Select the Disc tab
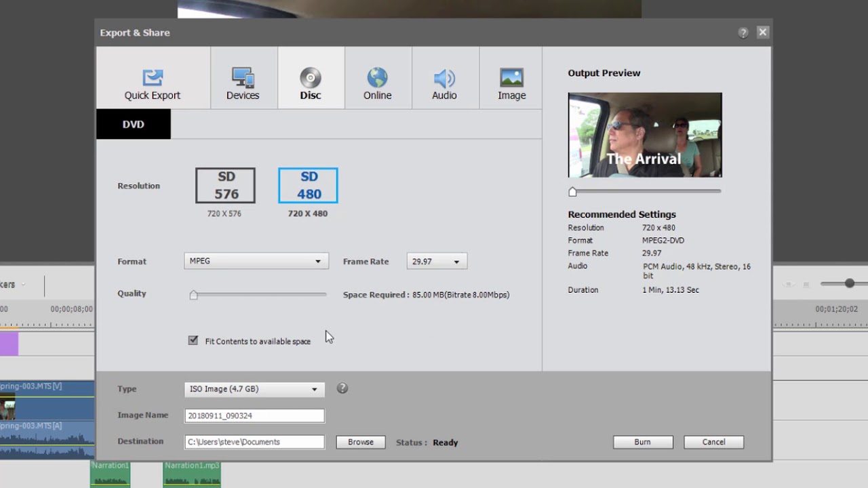Screen dimensions: 868x488 point(311,78)
